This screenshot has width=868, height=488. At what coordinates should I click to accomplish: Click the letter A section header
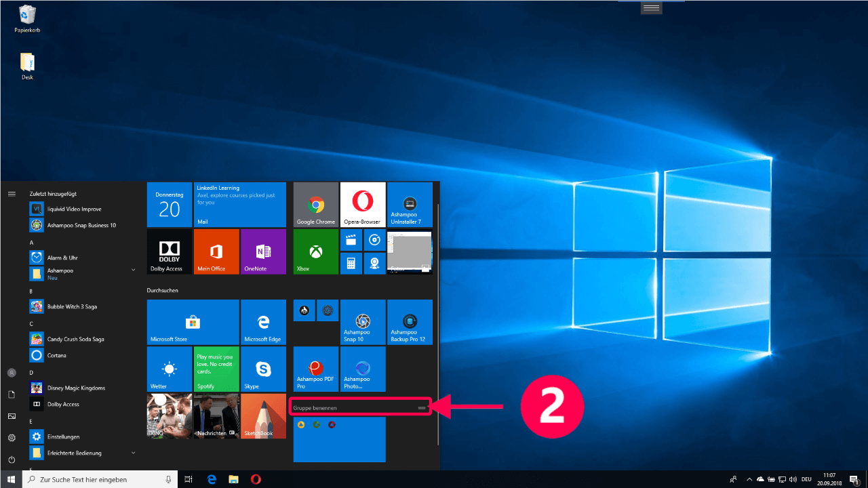[x=31, y=242]
